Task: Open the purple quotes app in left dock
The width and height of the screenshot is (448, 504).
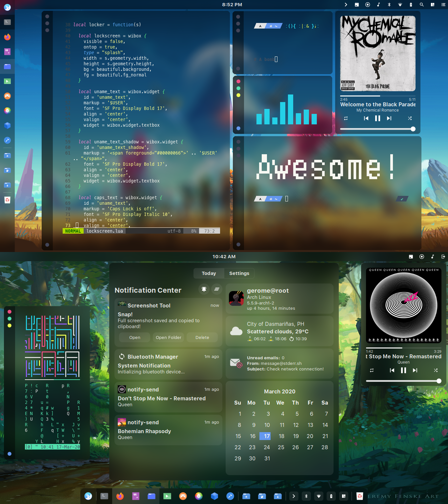Action: coord(7,52)
